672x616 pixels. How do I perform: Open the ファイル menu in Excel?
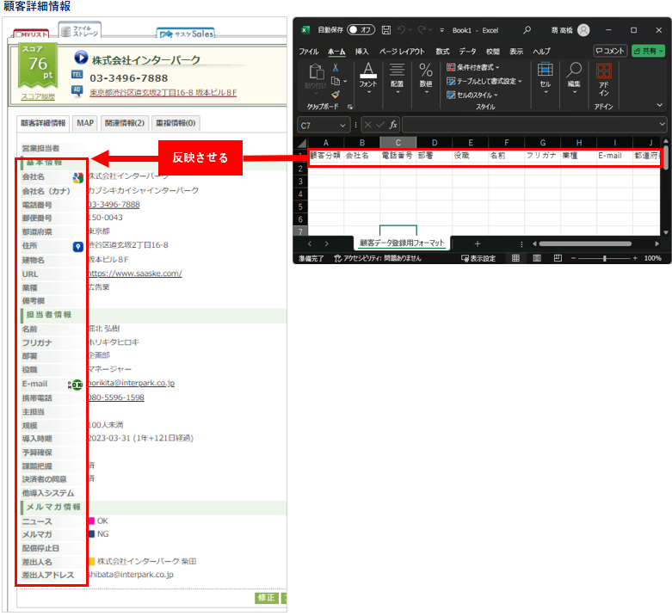(309, 52)
